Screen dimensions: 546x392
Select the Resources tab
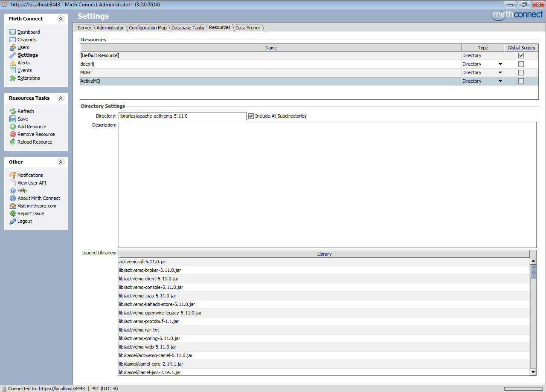[x=220, y=27]
